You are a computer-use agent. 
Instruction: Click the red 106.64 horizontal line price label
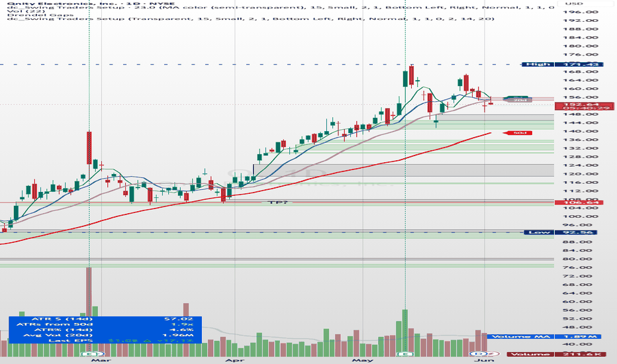(x=578, y=203)
